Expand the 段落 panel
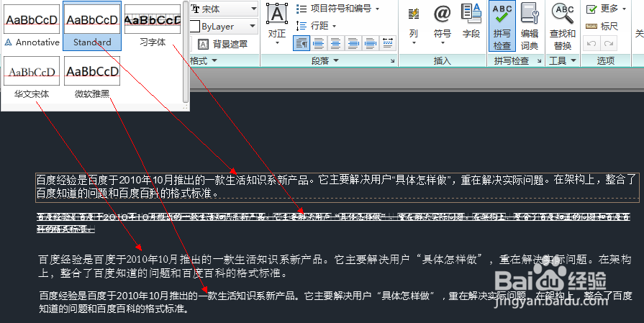The height and width of the screenshot is (323, 644). (325, 61)
